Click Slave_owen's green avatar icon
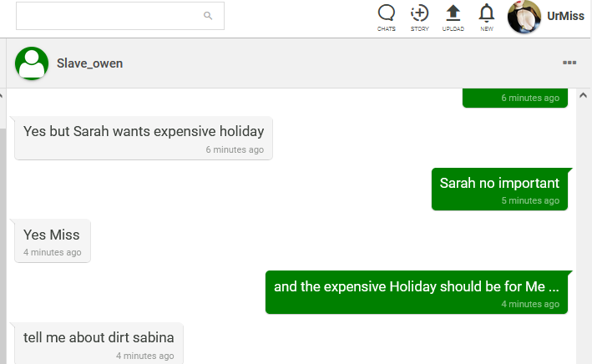This screenshot has width=592, height=364. [x=32, y=63]
